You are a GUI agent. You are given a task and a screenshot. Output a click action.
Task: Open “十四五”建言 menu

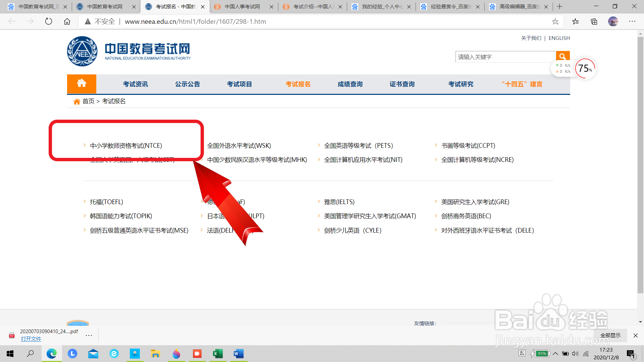tap(522, 84)
